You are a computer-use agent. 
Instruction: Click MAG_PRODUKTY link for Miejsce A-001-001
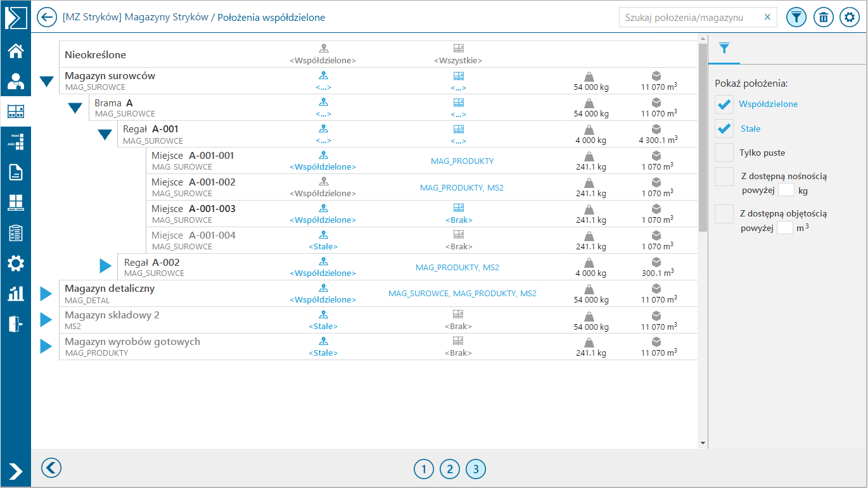(x=463, y=161)
